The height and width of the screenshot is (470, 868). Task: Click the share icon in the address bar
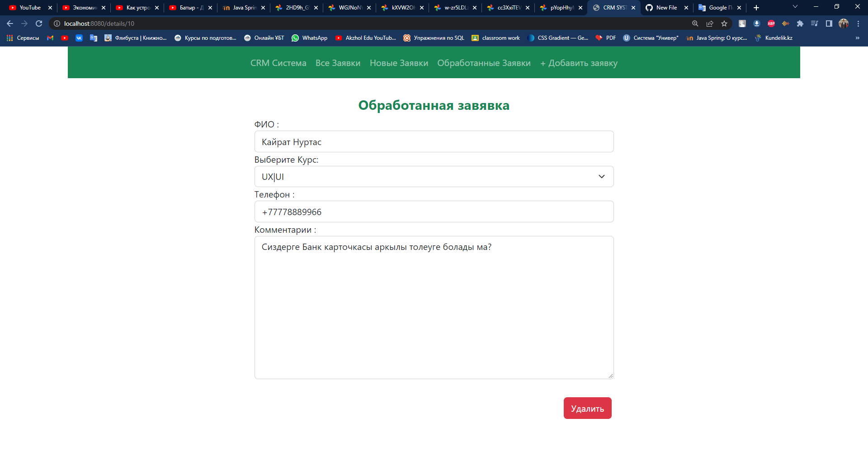710,23
